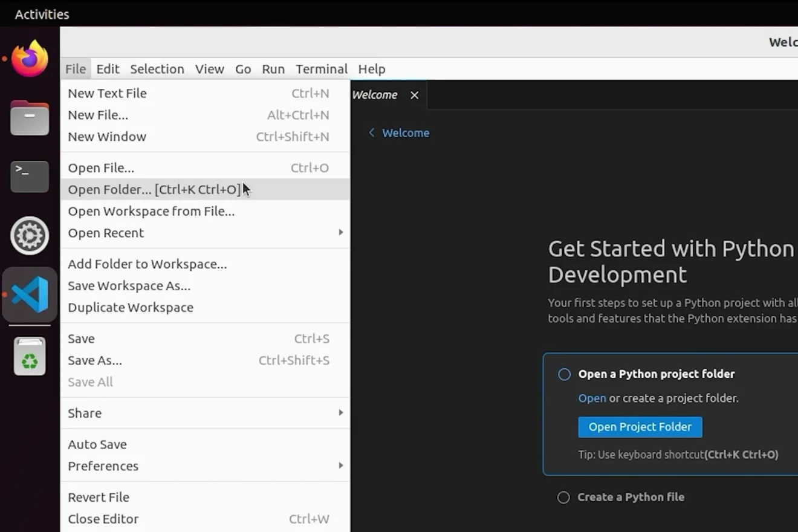
Task: Choose Save in the File menu
Action: coord(205,339)
